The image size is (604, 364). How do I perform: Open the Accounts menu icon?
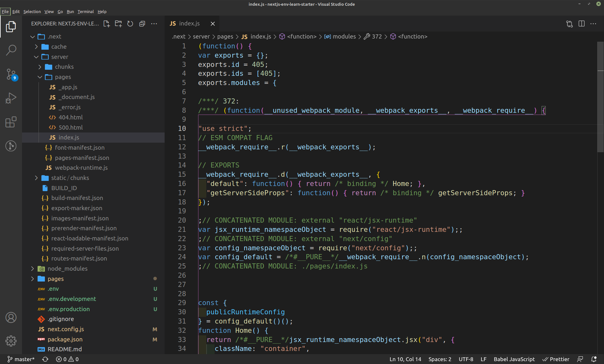tap(11, 318)
